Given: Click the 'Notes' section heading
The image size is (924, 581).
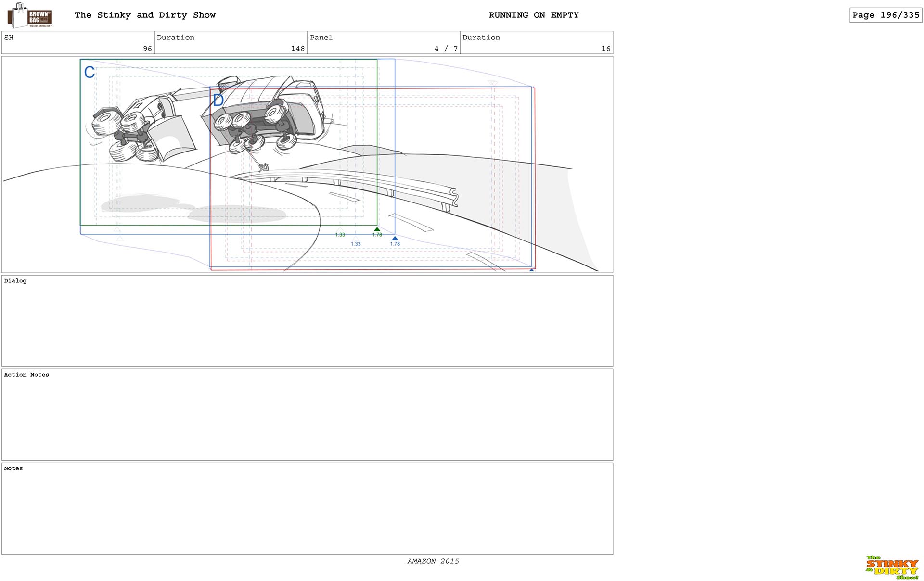Looking at the screenshot, I should point(13,468).
